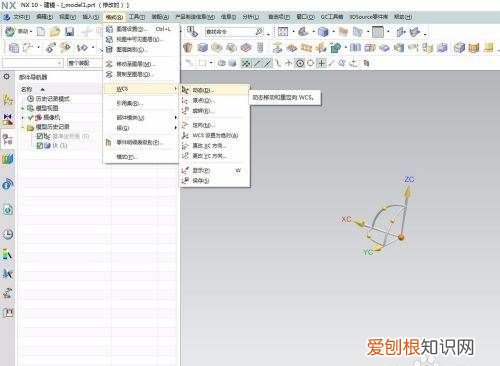The height and width of the screenshot is (366, 500).
Task: Toggle Quadrant Point snap option
Action: [x=310, y=63]
